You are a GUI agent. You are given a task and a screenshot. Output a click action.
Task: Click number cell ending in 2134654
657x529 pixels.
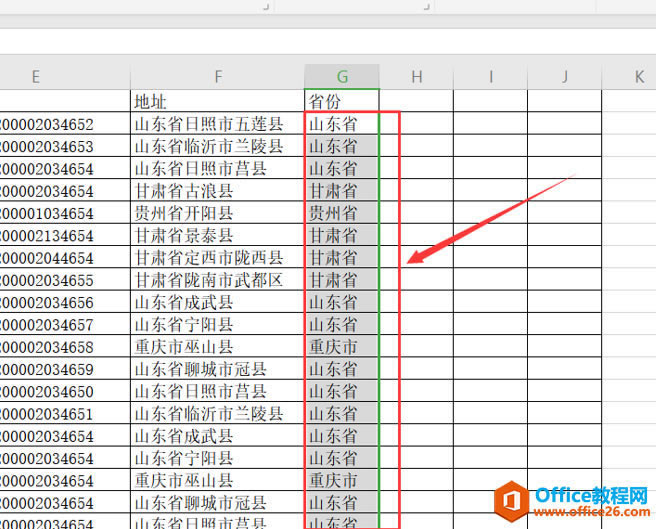(65, 235)
